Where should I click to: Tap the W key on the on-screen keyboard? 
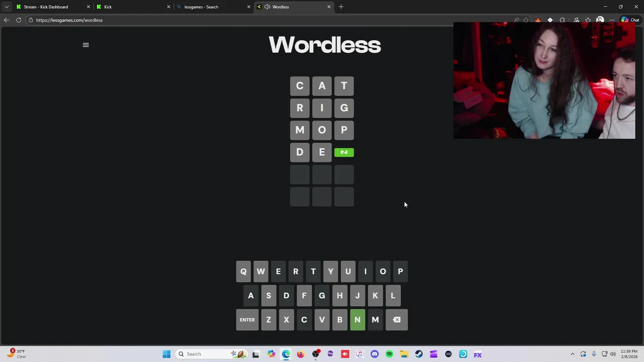tap(261, 271)
